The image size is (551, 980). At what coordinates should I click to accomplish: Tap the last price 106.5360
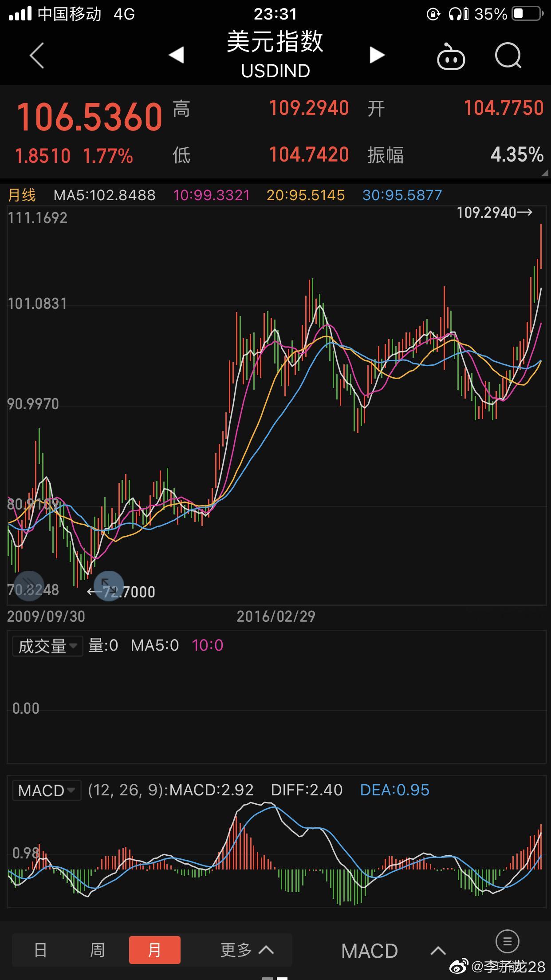point(90,117)
